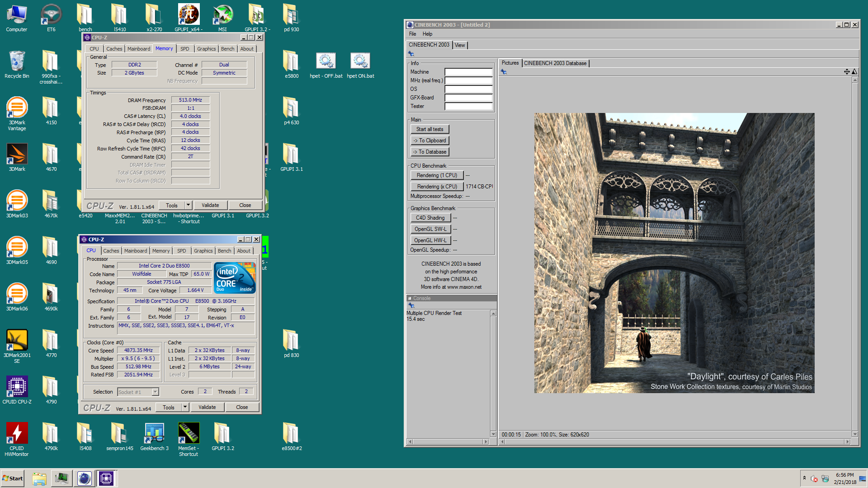
Task: Open Bench tab in lower CPU-Z
Action: click(x=224, y=251)
